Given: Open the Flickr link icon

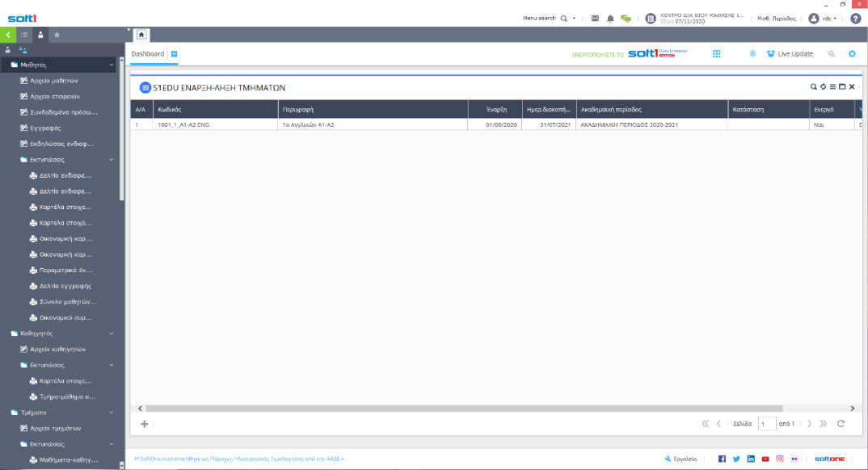Looking at the screenshot, I should pyautogui.click(x=794, y=459).
